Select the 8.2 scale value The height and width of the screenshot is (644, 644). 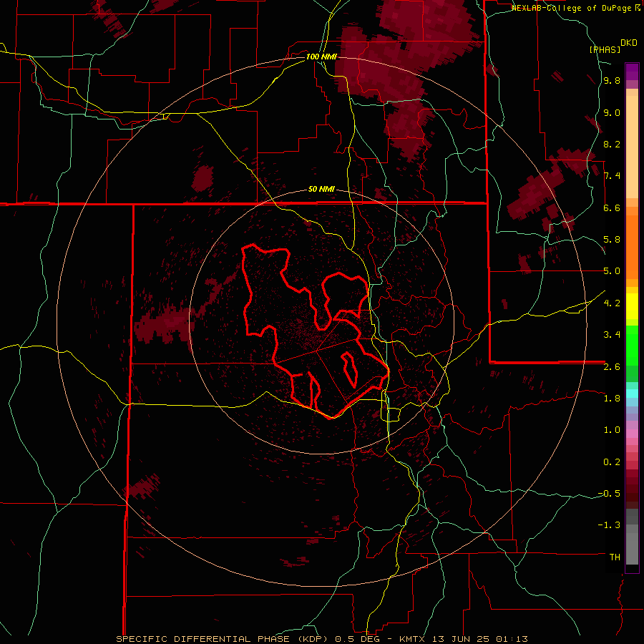tap(612, 145)
